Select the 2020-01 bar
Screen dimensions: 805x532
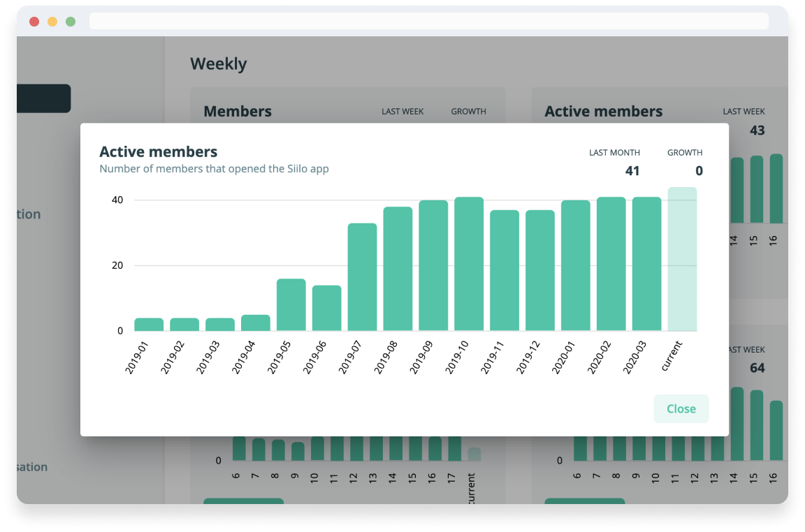(x=576, y=266)
